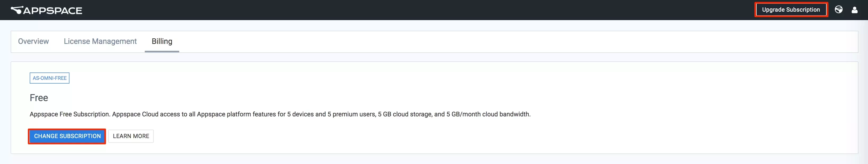
Task: Click the Appspace logo
Action: click(46, 10)
